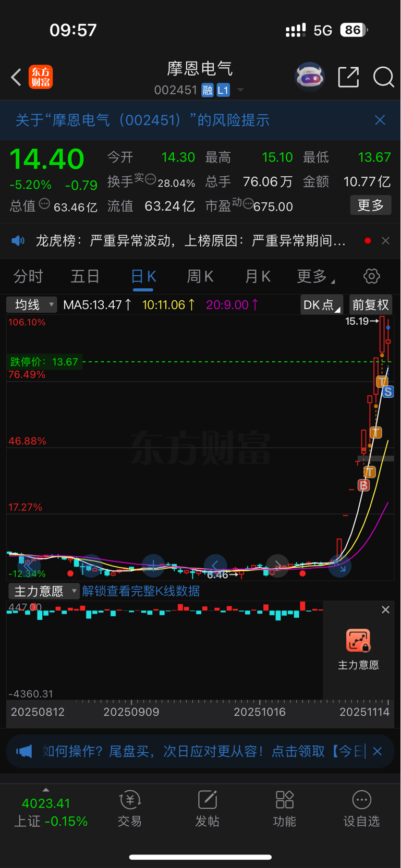Select the 月K tab
401x868 pixels.
coord(258,276)
